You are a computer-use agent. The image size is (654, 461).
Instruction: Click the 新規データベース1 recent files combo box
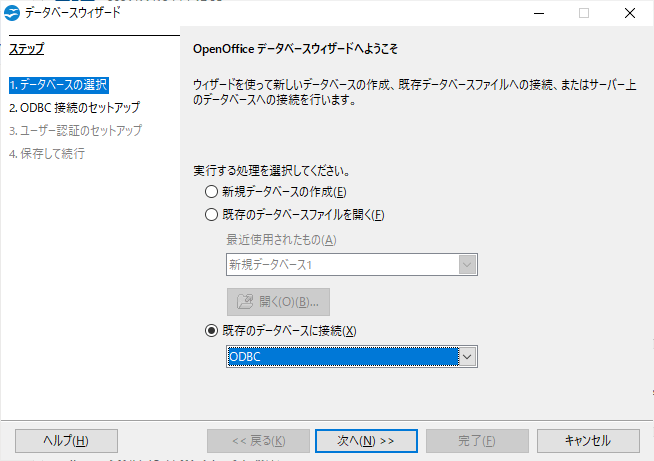(352, 265)
